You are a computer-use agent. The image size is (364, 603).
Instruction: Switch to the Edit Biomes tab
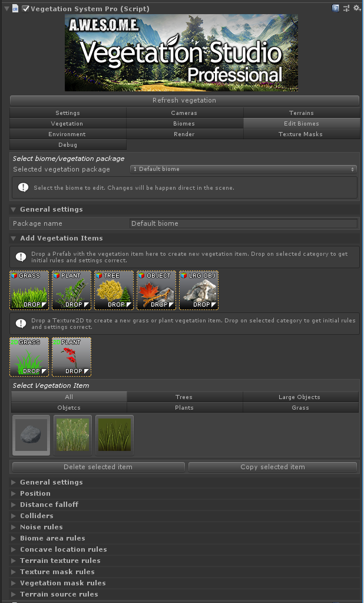coord(302,123)
